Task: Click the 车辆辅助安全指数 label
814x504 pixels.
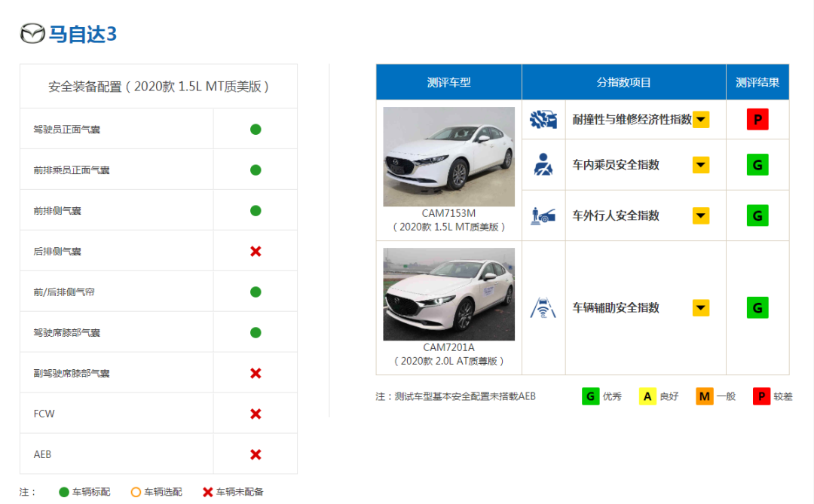Action: [616, 307]
